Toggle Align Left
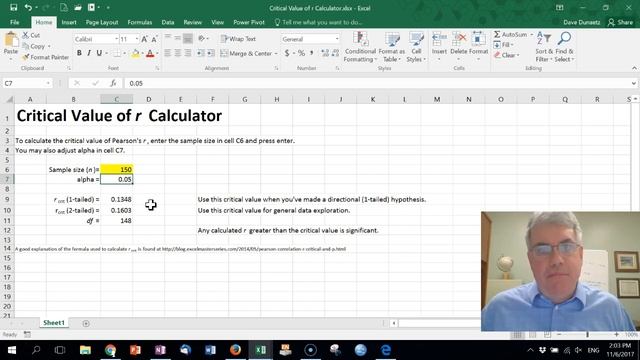 [168, 53]
